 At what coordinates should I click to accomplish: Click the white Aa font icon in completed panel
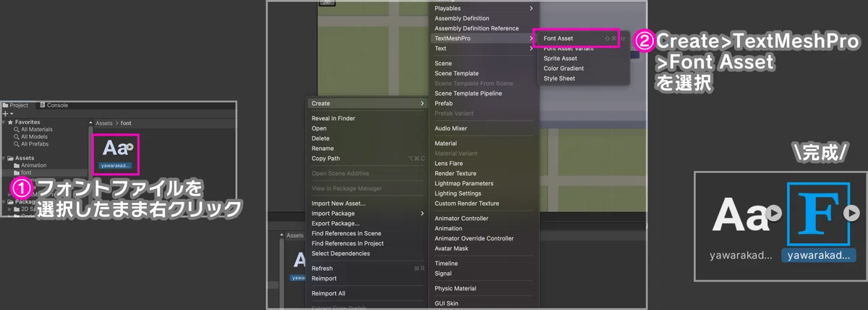pyautogui.click(x=739, y=214)
